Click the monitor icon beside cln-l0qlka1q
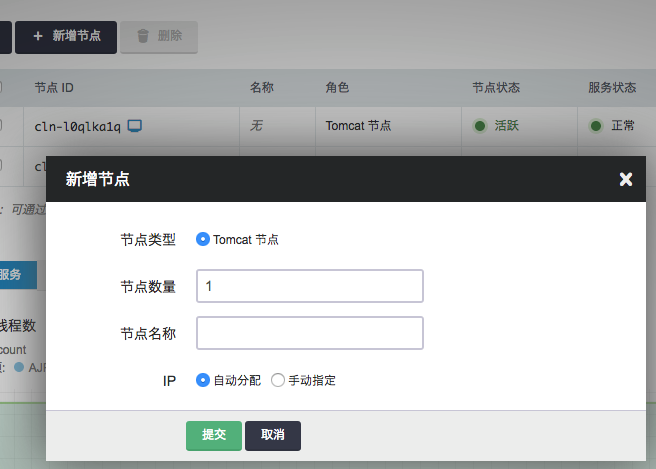This screenshot has width=656, height=469. point(135,126)
